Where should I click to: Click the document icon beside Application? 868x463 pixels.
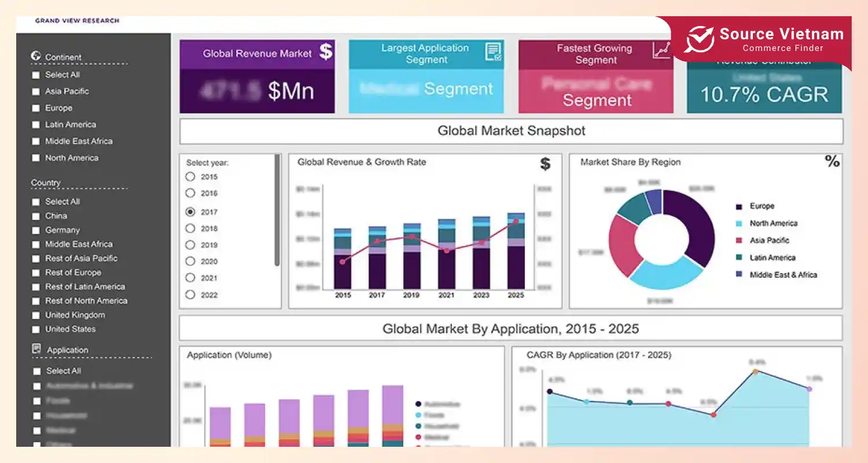click(36, 349)
